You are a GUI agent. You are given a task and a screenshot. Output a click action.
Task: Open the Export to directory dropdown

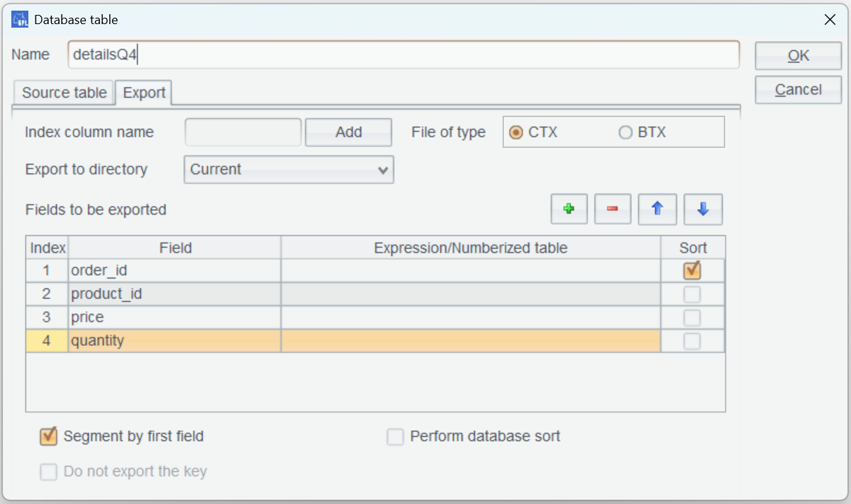289,169
